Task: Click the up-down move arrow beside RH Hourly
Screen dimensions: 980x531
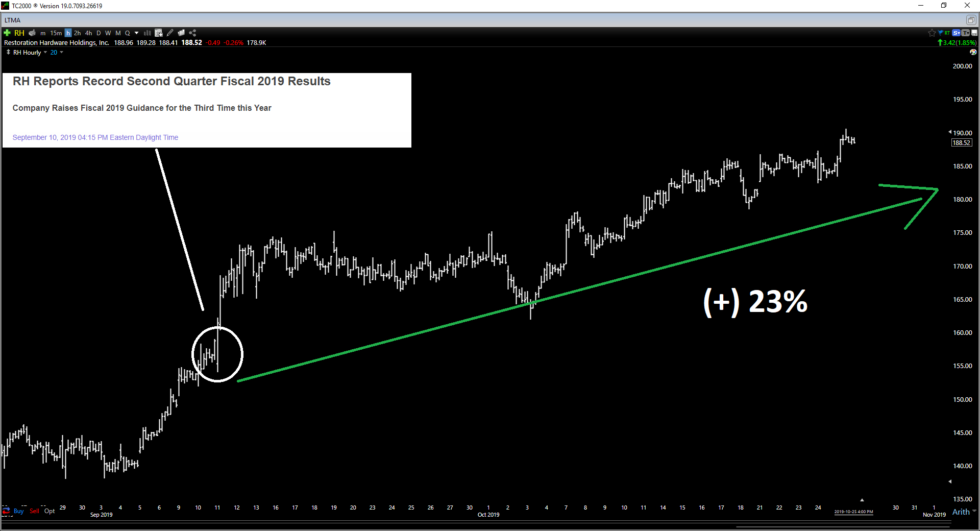Action: point(8,52)
